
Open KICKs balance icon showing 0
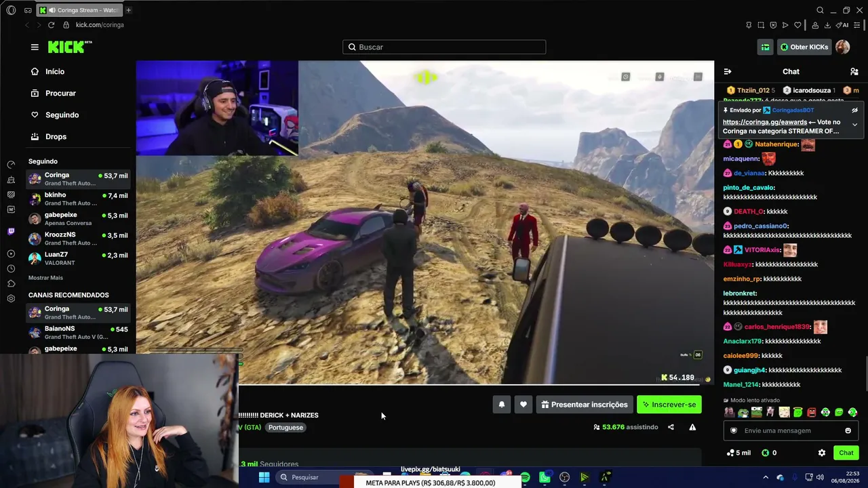[x=769, y=453]
